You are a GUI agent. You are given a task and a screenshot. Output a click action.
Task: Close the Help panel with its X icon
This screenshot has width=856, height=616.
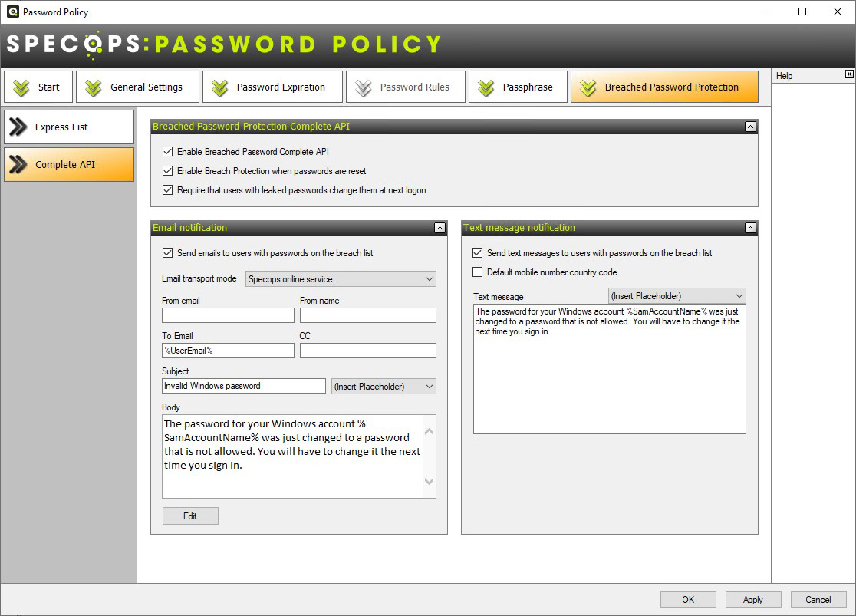point(849,74)
